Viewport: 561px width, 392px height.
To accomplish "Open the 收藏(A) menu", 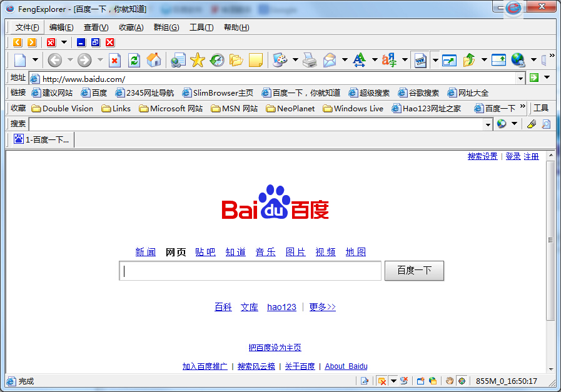I will [x=131, y=28].
